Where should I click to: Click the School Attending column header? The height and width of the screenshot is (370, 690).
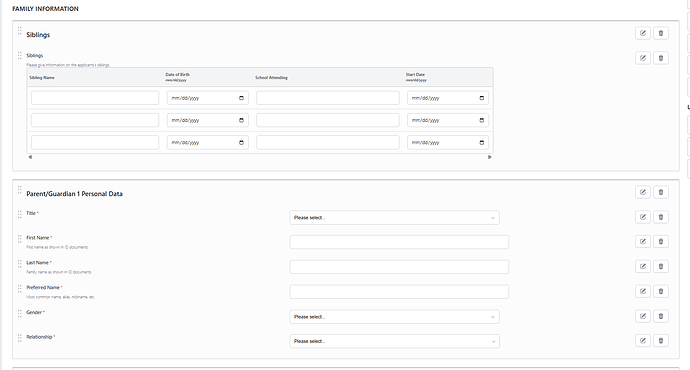point(271,77)
